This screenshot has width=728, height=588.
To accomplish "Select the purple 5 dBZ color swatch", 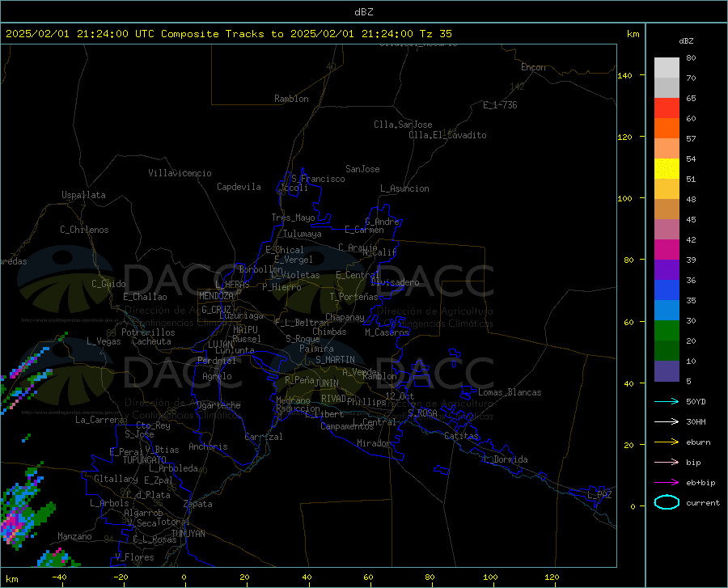I will (x=667, y=371).
